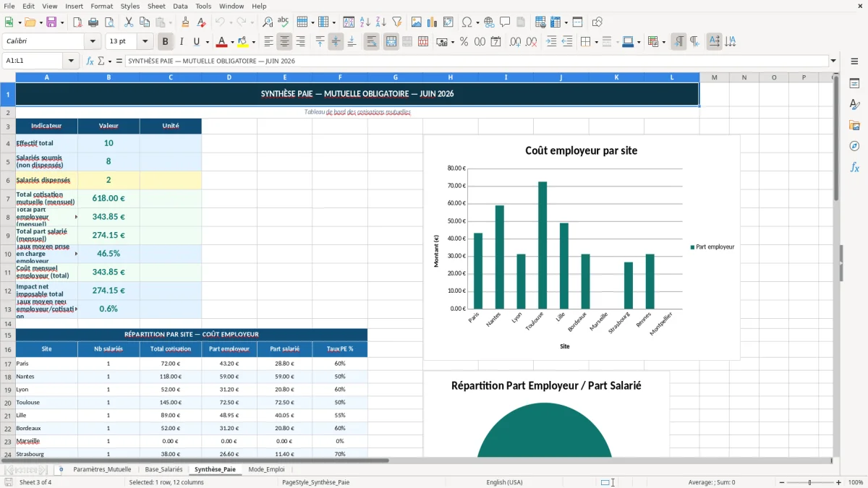This screenshot has height=488, width=868.
Task: Click the Clone Formatting paintbrush icon
Action: point(185,22)
